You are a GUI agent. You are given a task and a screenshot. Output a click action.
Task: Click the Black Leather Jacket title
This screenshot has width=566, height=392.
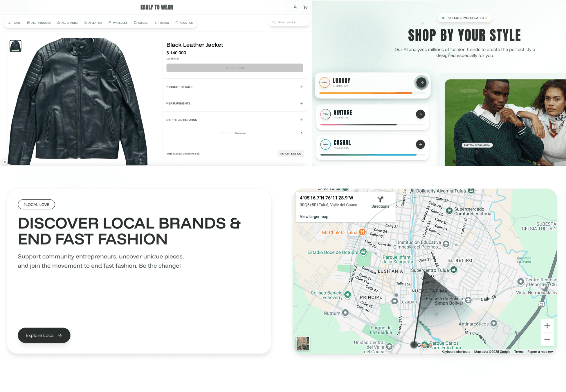[195, 45]
